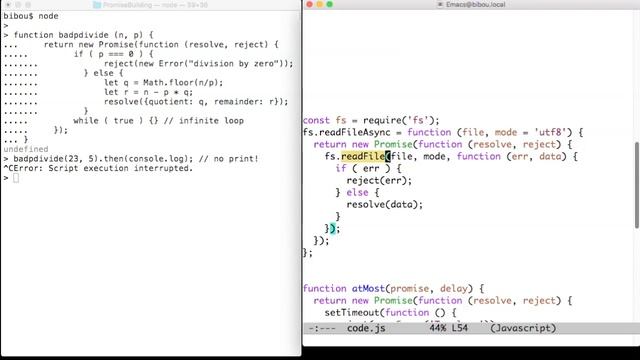Screen dimensions: 640x360
Task: Click reject(err); line in Emacs
Action: tap(379, 180)
